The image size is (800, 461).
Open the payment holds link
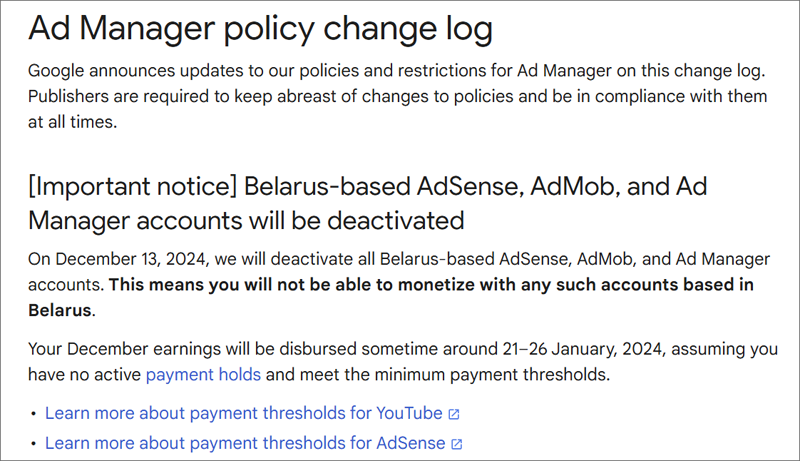(203, 375)
